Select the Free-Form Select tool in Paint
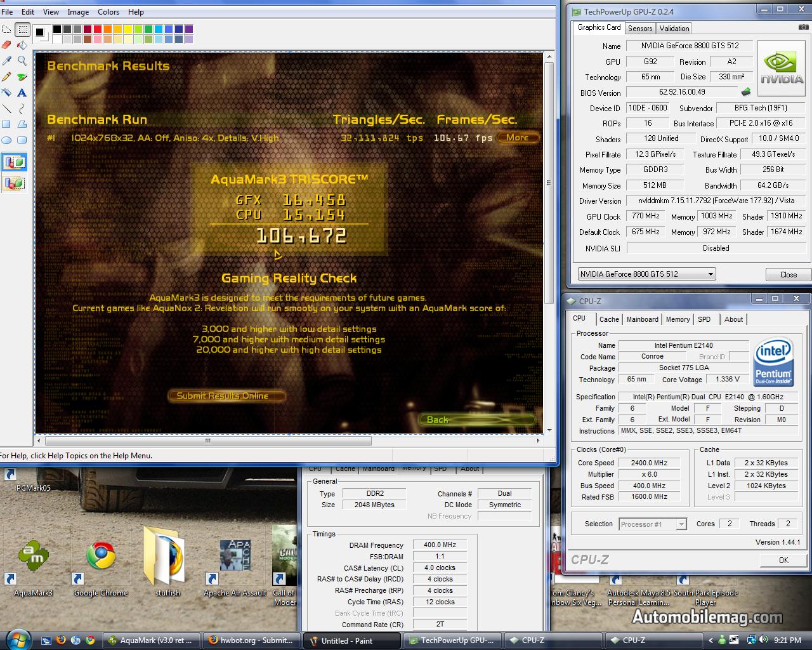 tap(7, 29)
